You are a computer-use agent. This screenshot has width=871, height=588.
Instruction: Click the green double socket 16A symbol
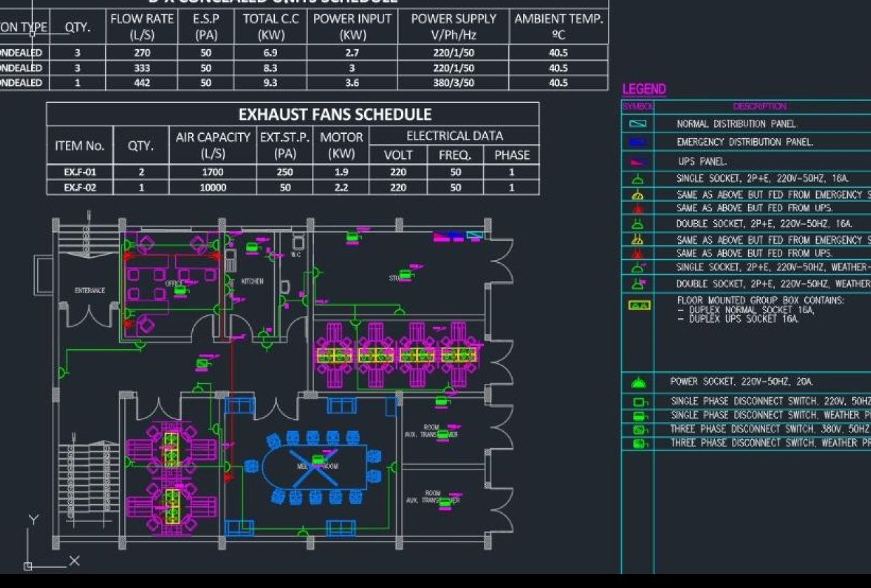pos(637,224)
